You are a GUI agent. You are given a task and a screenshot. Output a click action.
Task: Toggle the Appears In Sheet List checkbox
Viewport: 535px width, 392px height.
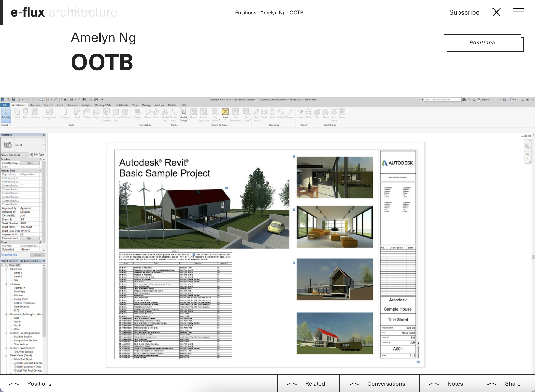[x=22, y=235]
